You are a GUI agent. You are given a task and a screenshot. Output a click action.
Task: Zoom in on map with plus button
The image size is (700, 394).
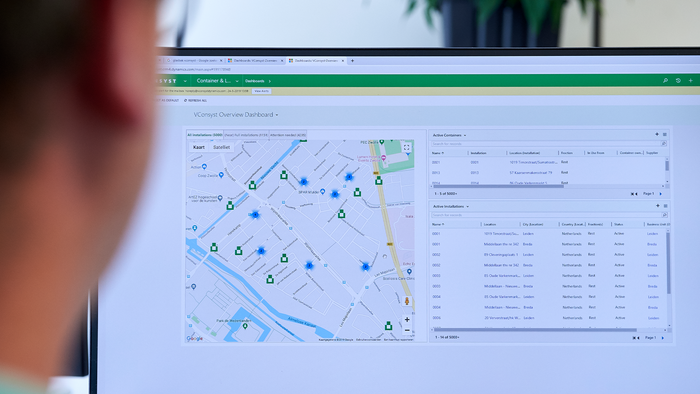click(407, 319)
